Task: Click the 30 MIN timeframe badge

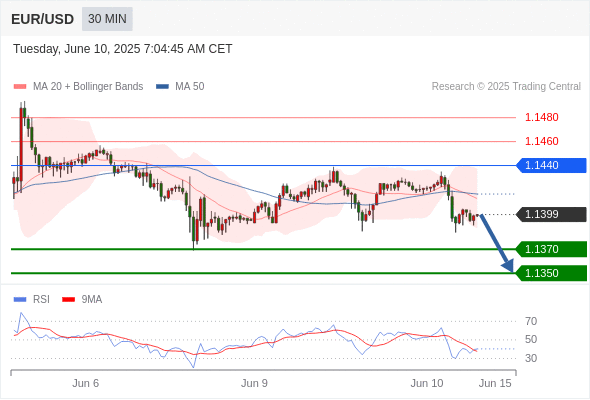Action: click(107, 19)
